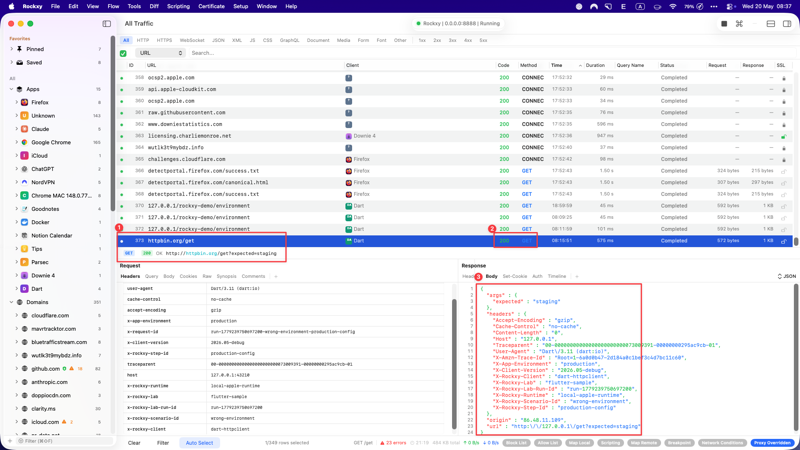The width and height of the screenshot is (800, 450).
Task: Select the Parsec app in sidebar
Action: 40,262
